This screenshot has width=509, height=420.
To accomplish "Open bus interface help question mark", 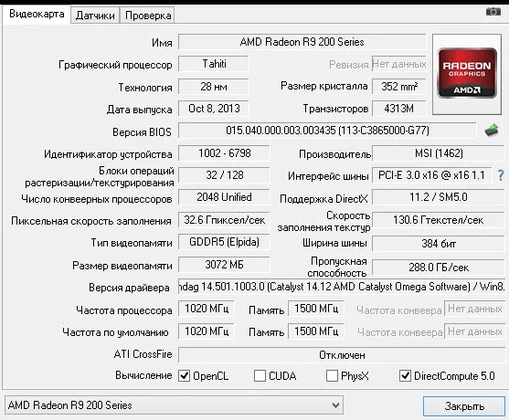I will pyautogui.click(x=501, y=175).
